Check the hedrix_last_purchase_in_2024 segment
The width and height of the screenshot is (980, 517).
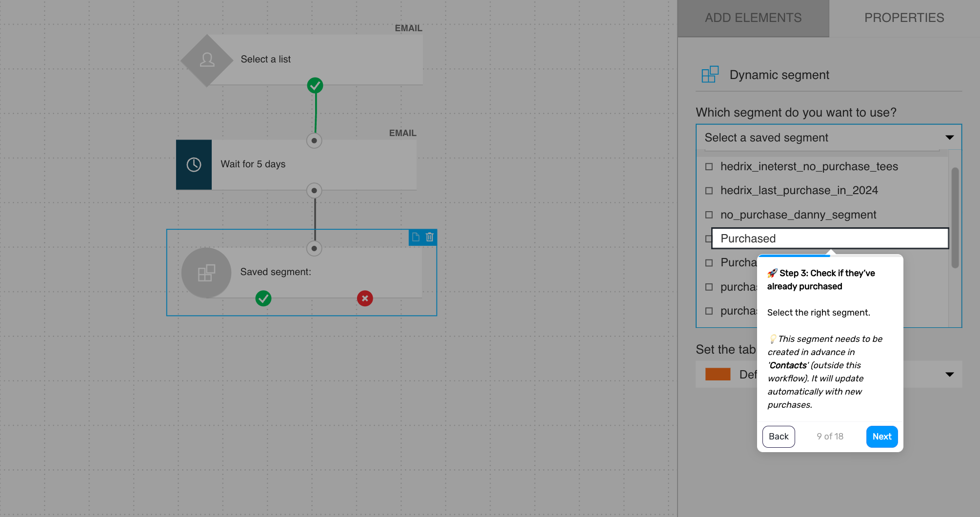[709, 191]
